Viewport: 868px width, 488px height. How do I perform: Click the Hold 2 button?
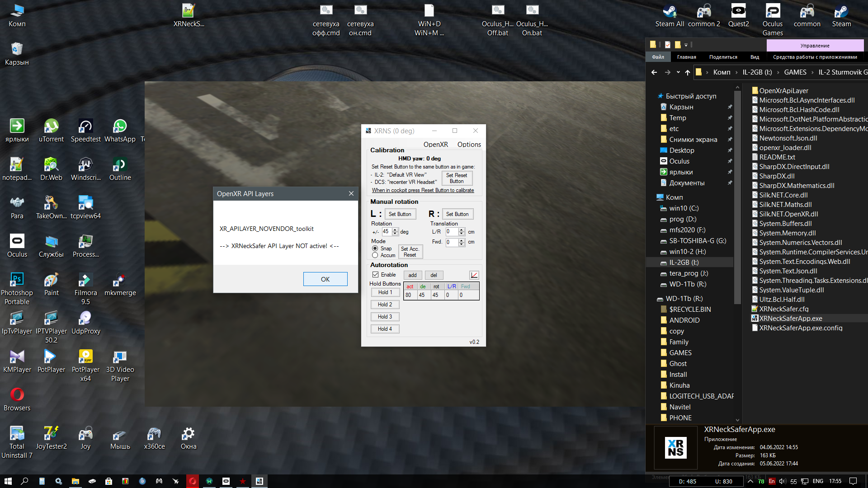point(385,305)
